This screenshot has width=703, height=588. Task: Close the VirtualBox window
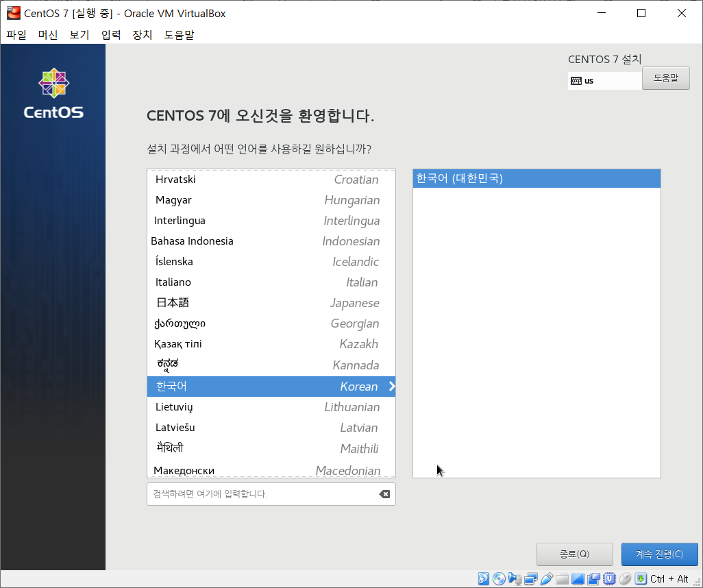tap(682, 13)
